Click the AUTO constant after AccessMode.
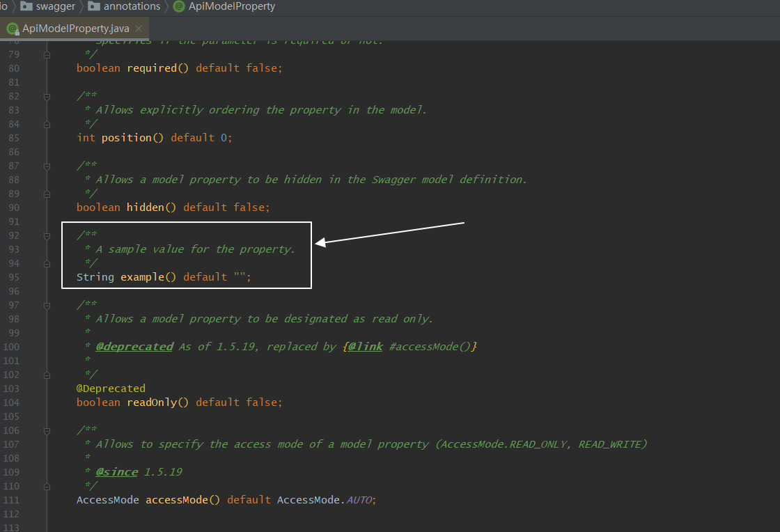 359,500
